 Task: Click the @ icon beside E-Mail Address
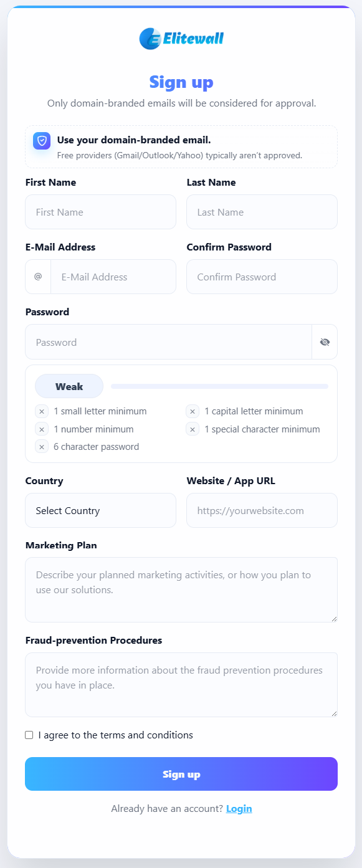37,277
